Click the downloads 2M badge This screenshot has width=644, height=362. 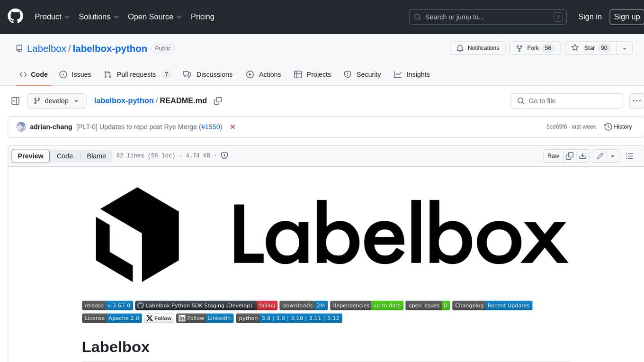(304, 306)
